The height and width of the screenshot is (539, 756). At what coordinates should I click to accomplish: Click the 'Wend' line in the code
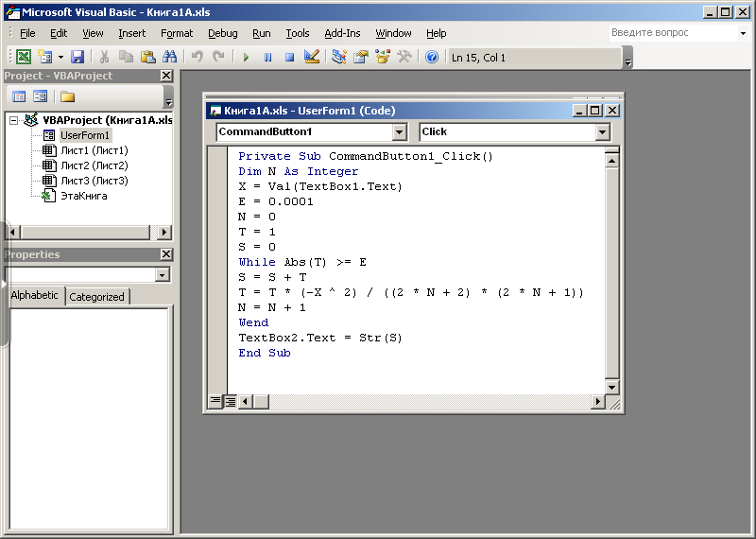[253, 322]
